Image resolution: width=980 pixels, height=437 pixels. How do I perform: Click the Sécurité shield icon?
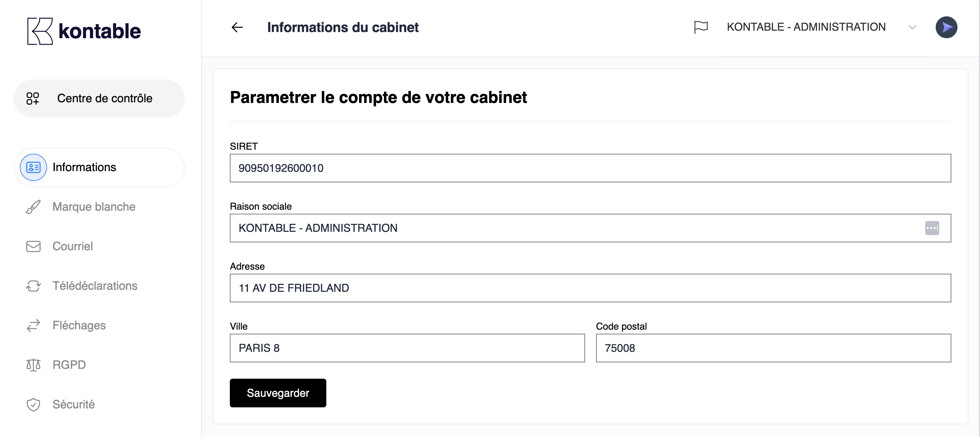click(33, 404)
